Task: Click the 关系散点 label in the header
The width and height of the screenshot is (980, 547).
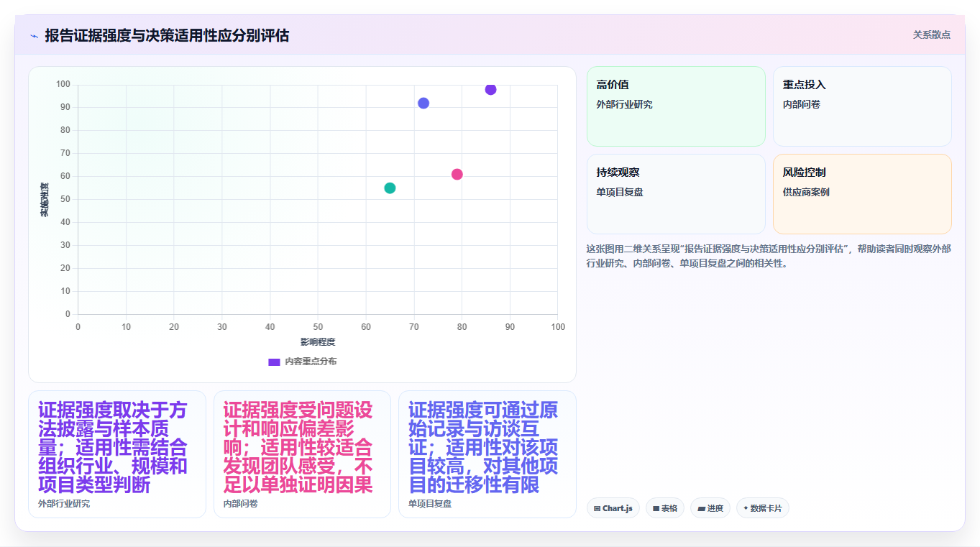Action: (931, 35)
